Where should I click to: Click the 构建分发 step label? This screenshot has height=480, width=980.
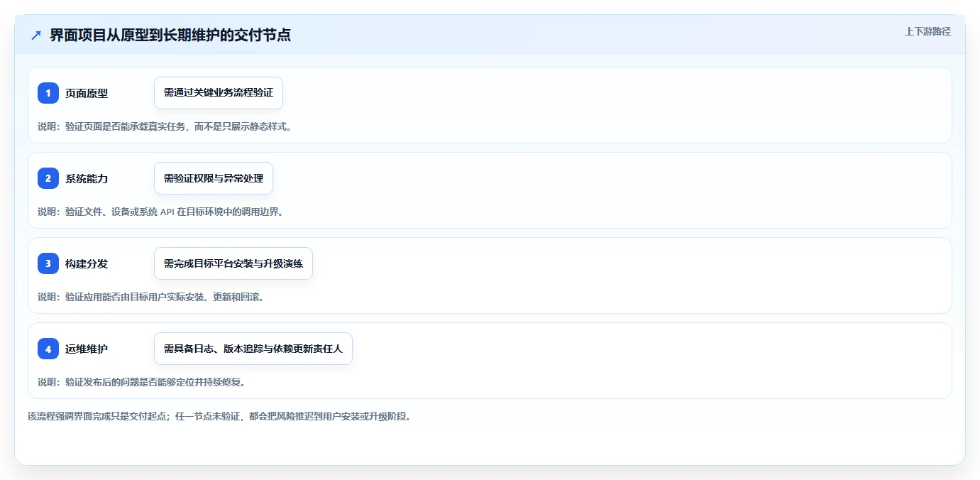[x=87, y=263]
